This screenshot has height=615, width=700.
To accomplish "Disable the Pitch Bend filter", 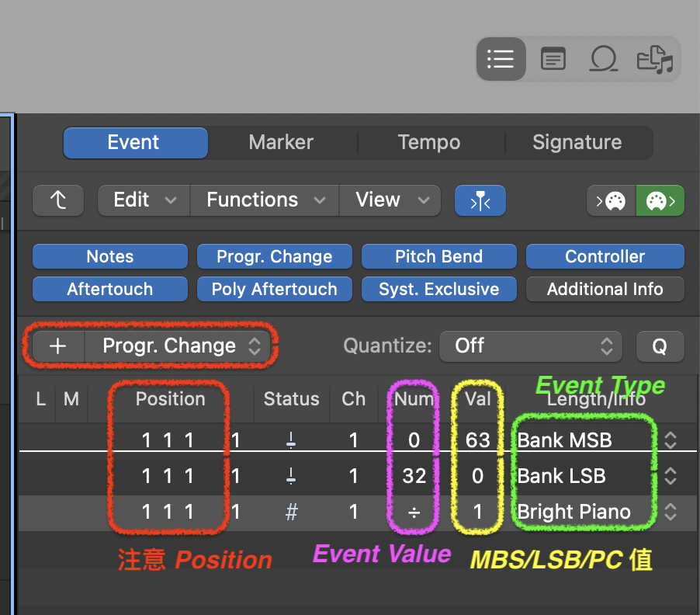I will tap(438, 257).
